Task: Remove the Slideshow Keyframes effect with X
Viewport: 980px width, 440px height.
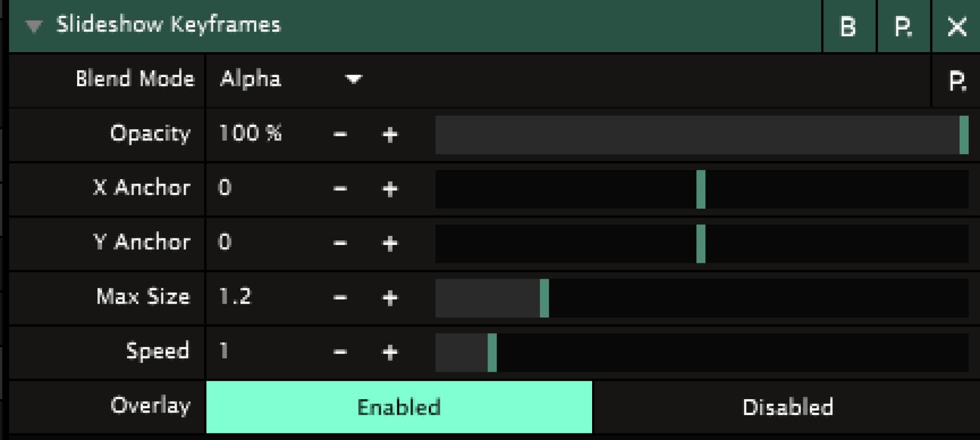Action: (957, 27)
